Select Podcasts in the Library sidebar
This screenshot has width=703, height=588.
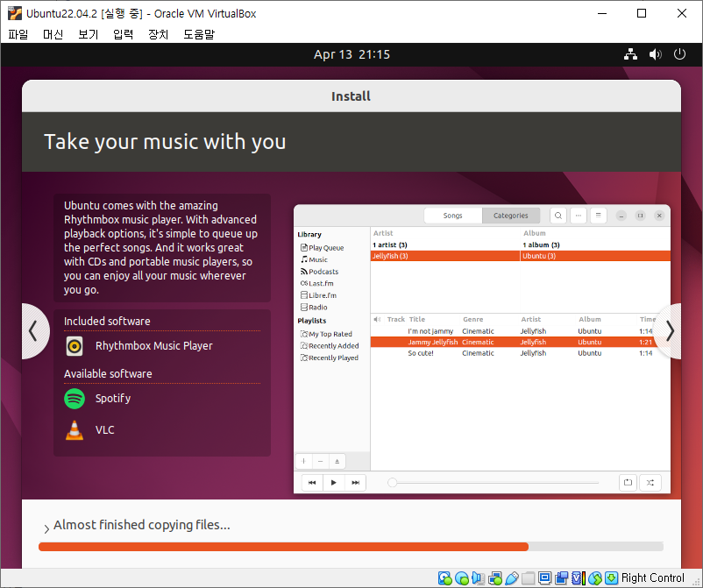pyautogui.click(x=319, y=272)
